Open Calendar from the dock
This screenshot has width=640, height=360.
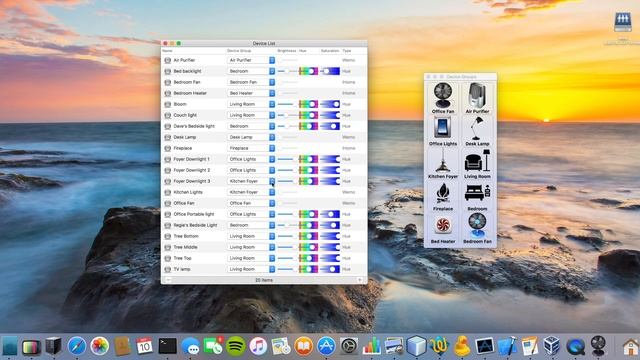point(144,346)
